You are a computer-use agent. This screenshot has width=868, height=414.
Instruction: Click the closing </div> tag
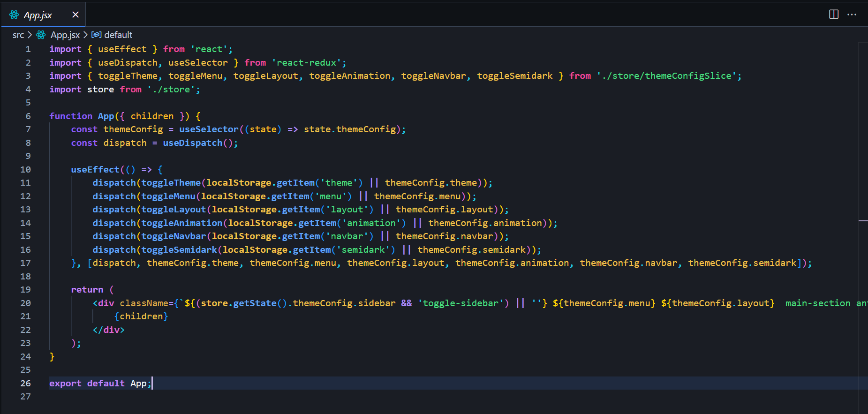109,330
